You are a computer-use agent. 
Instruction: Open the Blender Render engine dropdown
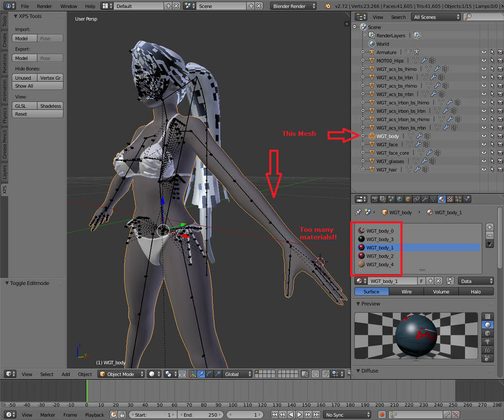(293, 6)
